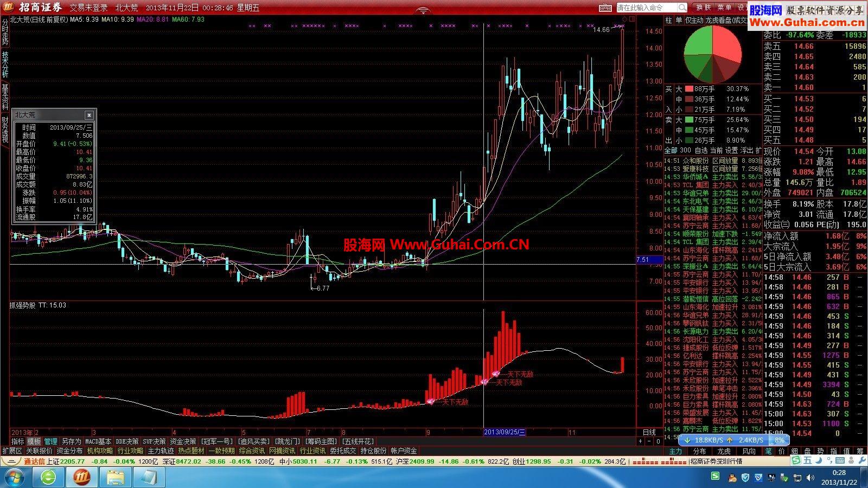Open 技术分析 side tab

[5, 65]
